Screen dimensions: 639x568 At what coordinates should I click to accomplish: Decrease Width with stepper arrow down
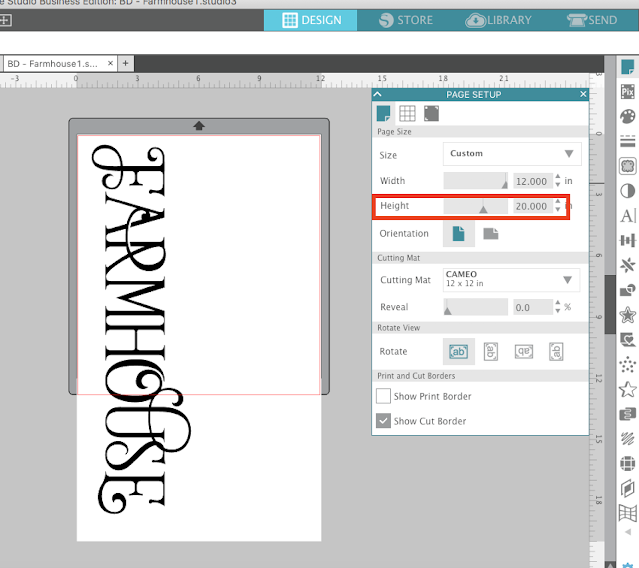557,185
